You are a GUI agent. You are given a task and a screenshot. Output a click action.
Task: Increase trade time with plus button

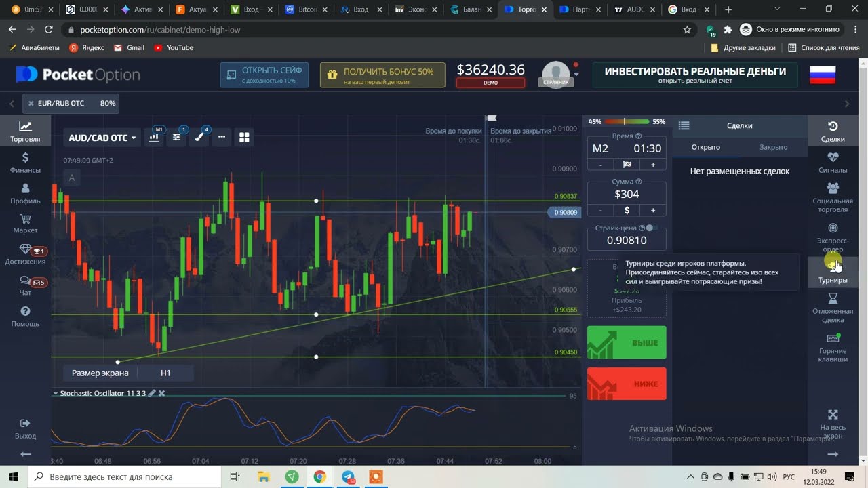653,165
